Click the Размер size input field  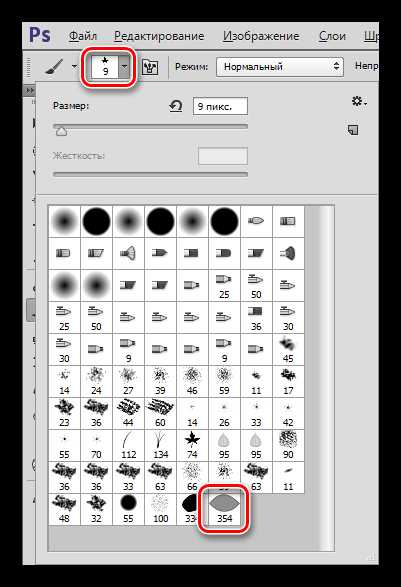click(220, 106)
